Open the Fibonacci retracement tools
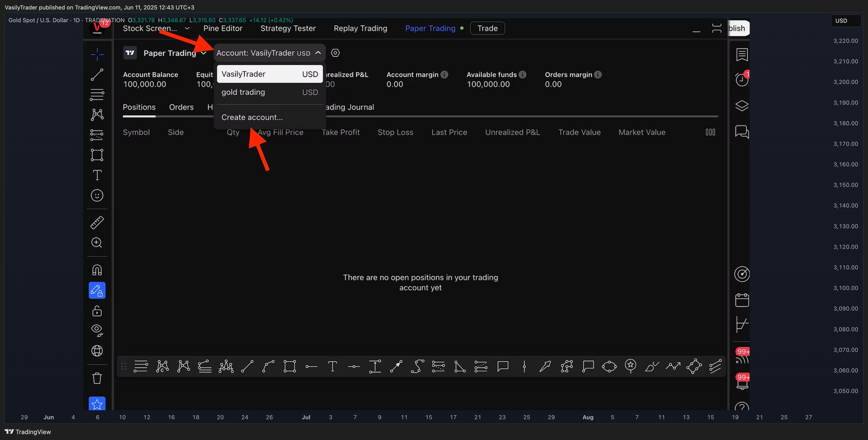Image resolution: width=868 pixels, height=440 pixels. tap(97, 95)
